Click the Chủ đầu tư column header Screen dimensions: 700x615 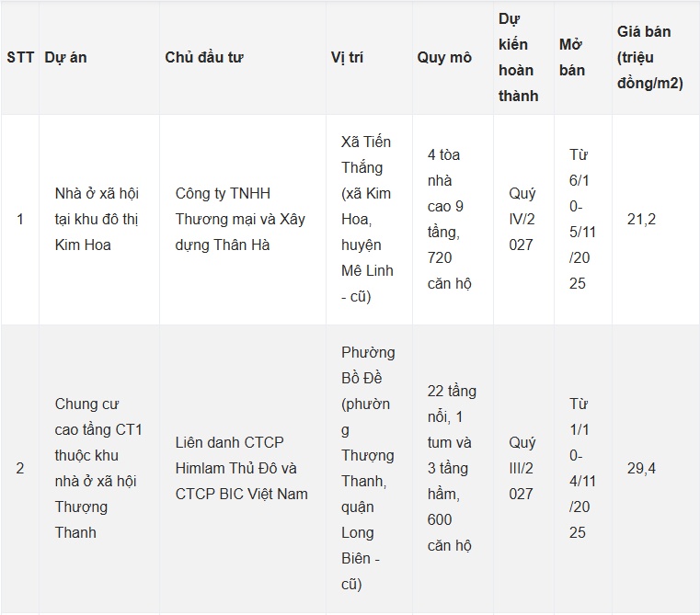(204, 57)
